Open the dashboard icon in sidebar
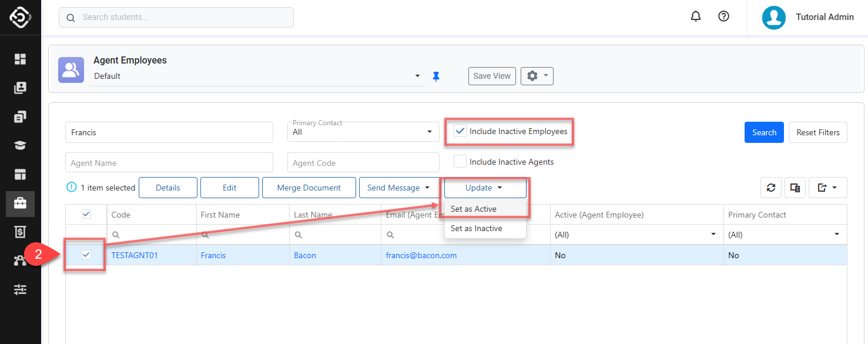This screenshot has height=344, width=868. pyautogui.click(x=21, y=59)
